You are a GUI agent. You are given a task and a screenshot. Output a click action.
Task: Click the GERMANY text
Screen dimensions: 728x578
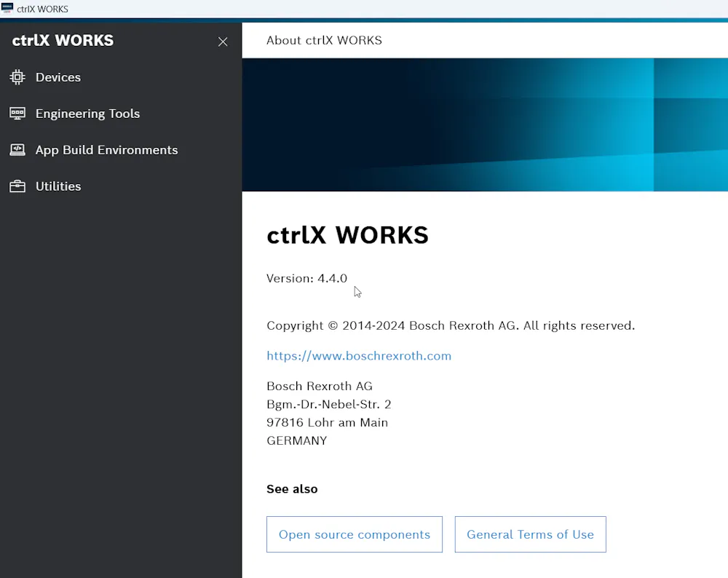(x=297, y=440)
